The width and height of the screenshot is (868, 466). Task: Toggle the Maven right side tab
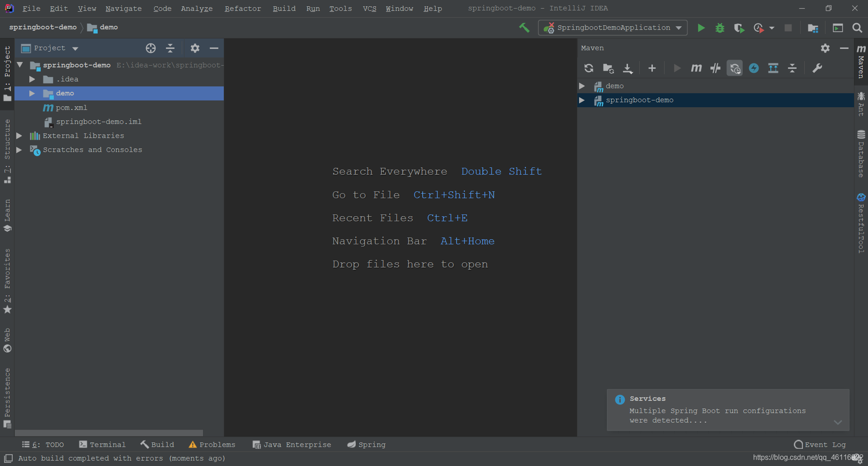pyautogui.click(x=861, y=62)
